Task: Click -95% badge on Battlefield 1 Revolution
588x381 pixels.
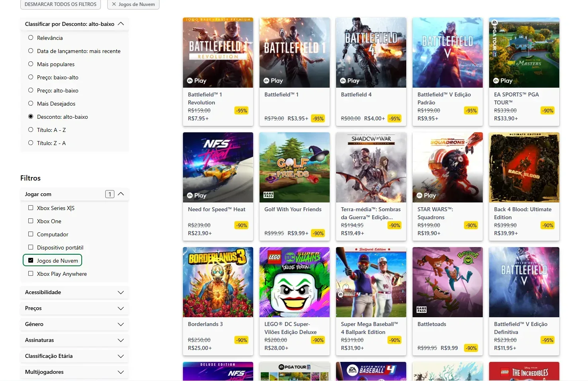Action: pos(242,110)
